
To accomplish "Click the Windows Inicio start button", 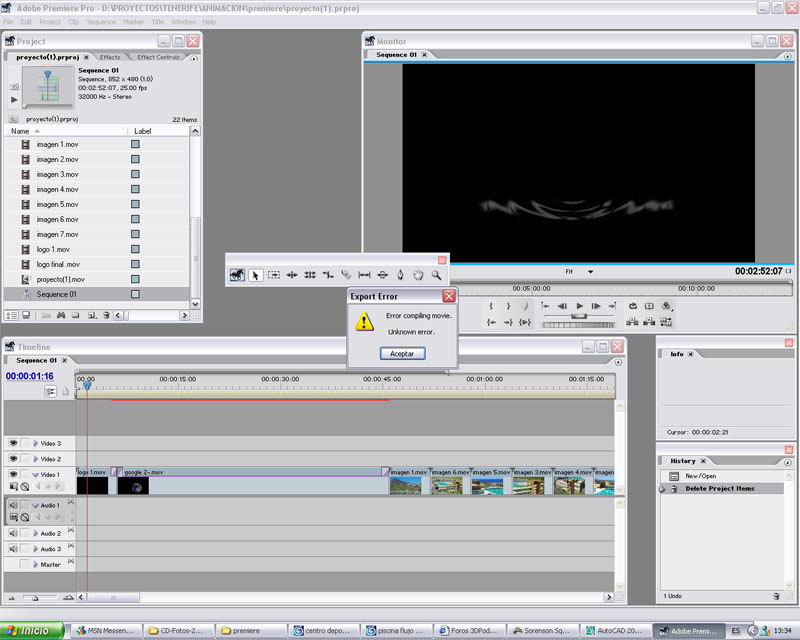I will (32, 631).
